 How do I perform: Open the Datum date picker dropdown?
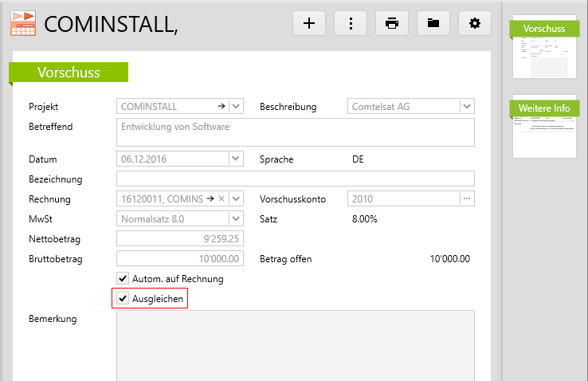click(236, 159)
